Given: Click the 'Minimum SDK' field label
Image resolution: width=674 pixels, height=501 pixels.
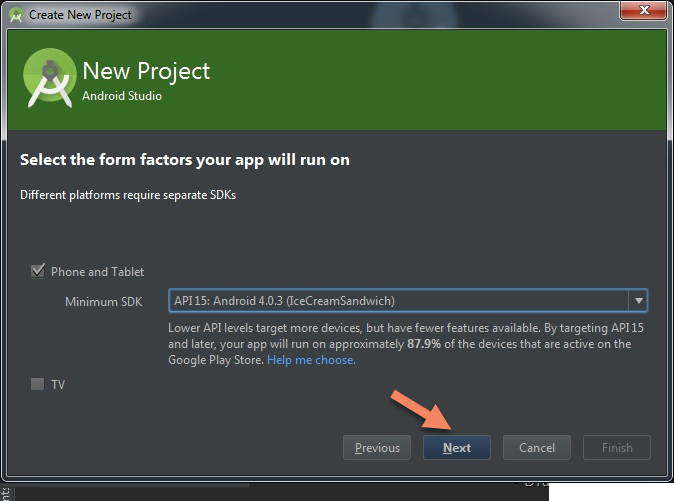Looking at the screenshot, I should click(105, 302).
